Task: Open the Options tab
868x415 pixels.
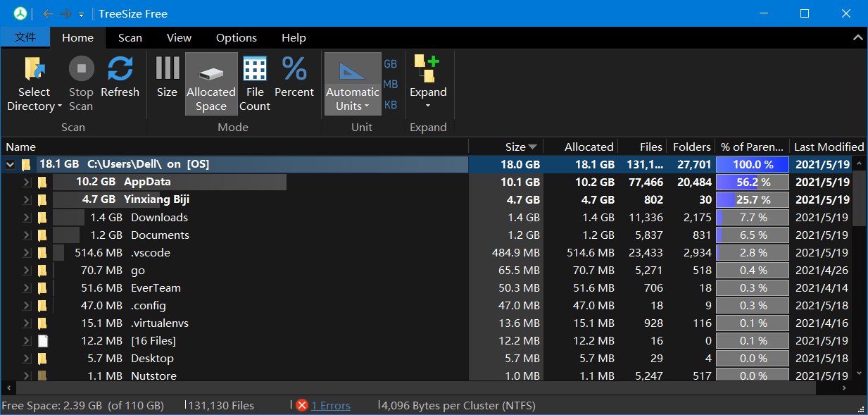Action: [x=237, y=38]
